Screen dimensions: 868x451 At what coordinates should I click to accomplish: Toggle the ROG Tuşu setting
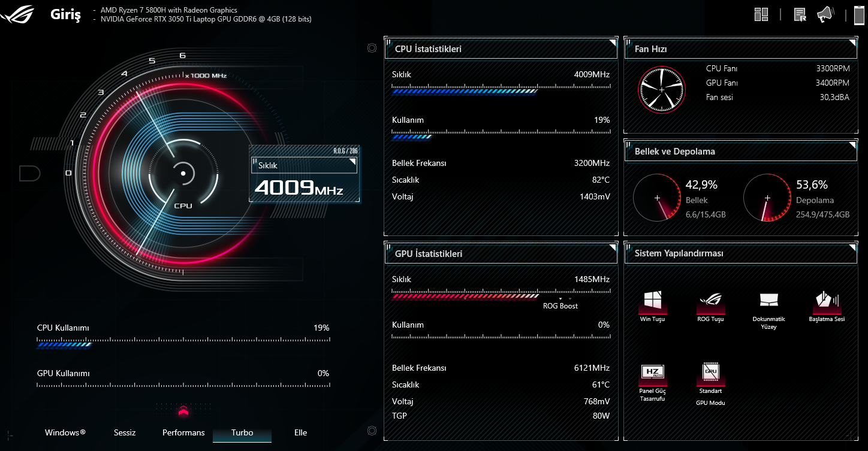[x=710, y=302]
